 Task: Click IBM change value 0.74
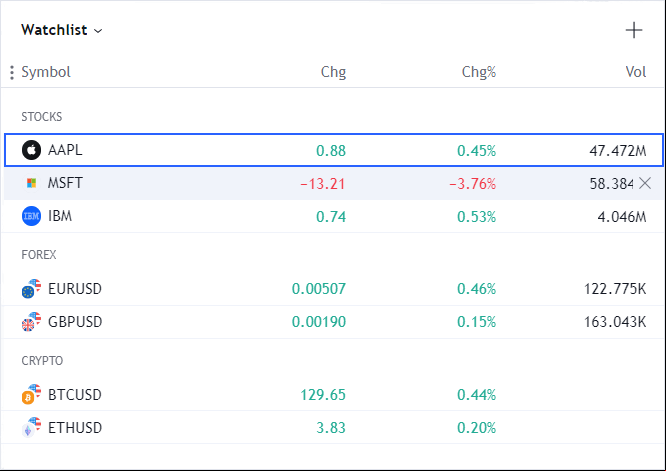point(331,217)
